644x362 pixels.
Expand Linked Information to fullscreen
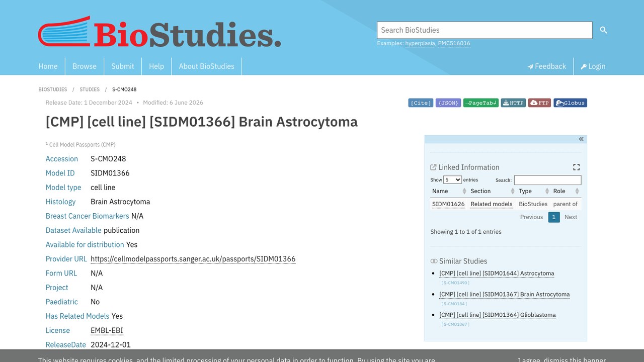[577, 167]
